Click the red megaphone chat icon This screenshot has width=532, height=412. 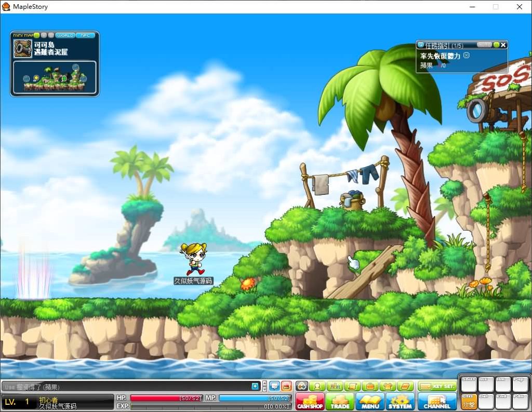pyautogui.click(x=286, y=386)
